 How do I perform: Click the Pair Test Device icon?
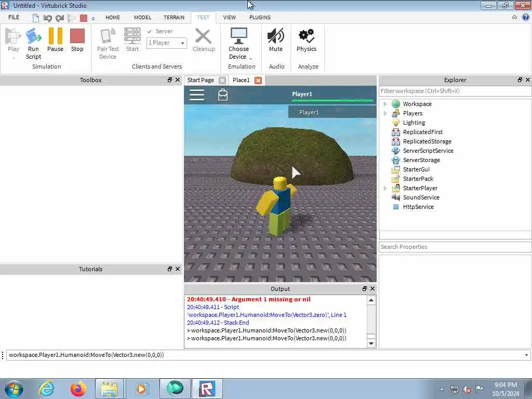(x=108, y=36)
